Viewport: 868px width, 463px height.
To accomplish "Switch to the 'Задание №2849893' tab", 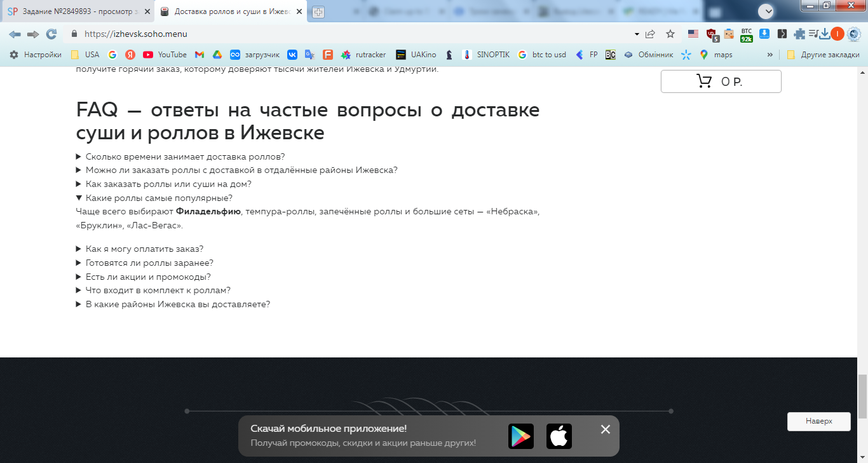I will tap(79, 11).
